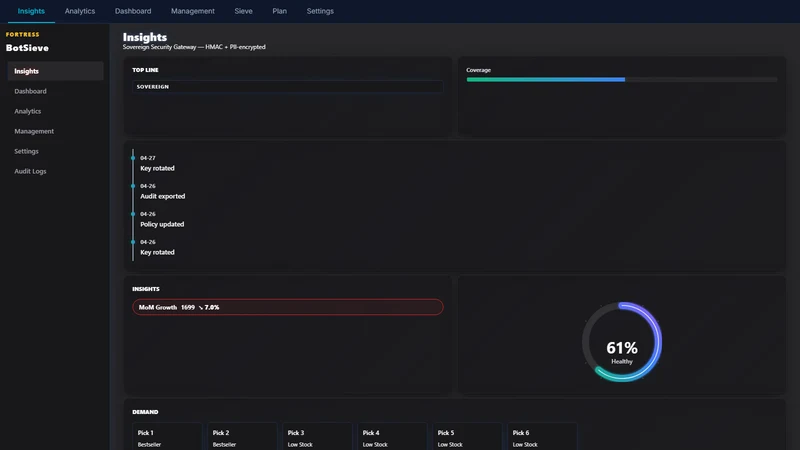Screen dimensions: 800x450
Task: Click the DEMAND section label
Action: click(145, 412)
